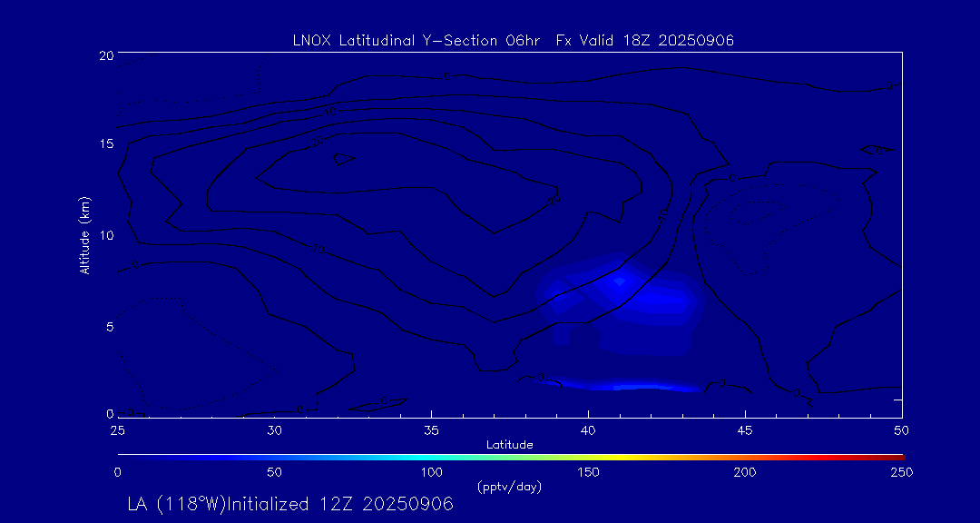Image resolution: width=980 pixels, height=523 pixels.
Task: Click the latitude axis tick label 40
Action: point(588,429)
